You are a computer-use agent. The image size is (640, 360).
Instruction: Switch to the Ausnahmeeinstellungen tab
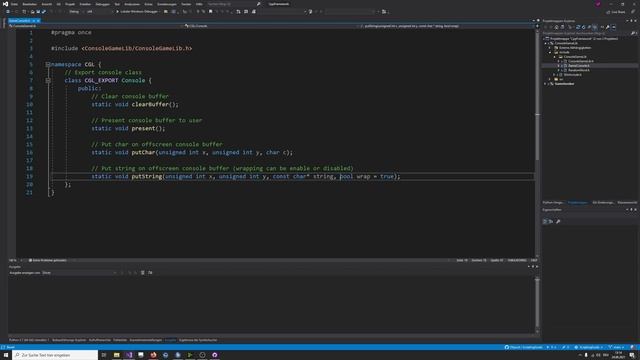pos(146,340)
